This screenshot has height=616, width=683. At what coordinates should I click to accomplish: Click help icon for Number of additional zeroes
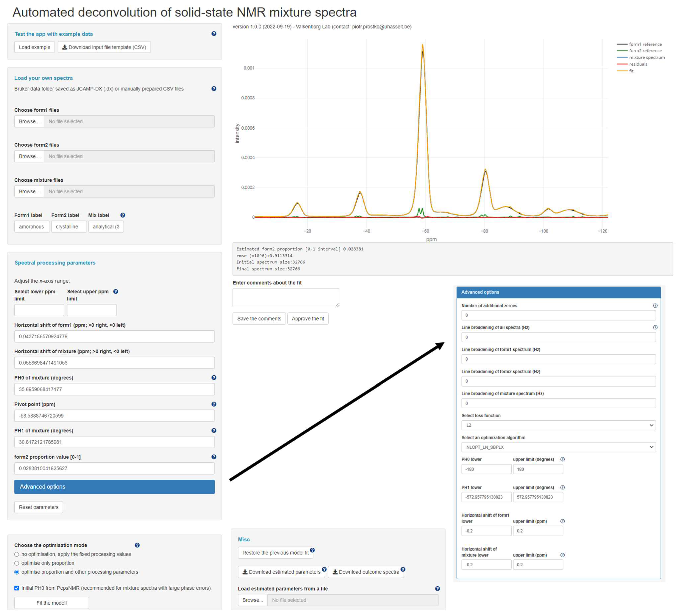655,306
